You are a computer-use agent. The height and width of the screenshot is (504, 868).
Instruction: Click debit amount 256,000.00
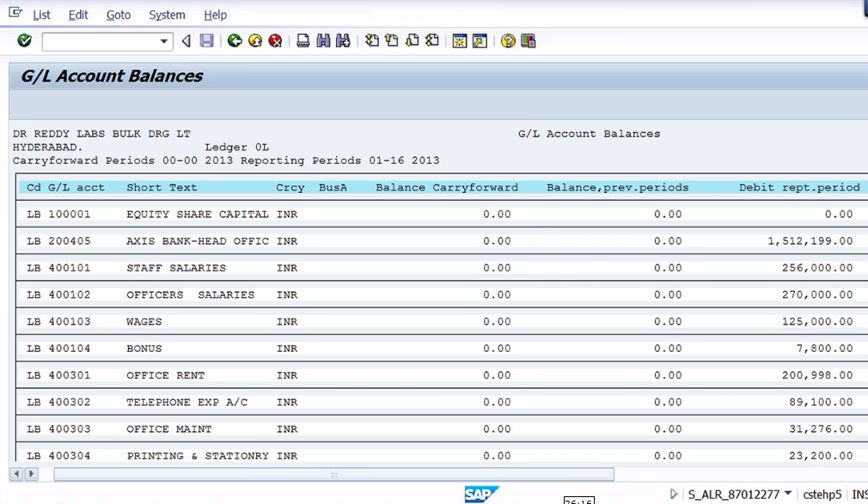point(817,268)
